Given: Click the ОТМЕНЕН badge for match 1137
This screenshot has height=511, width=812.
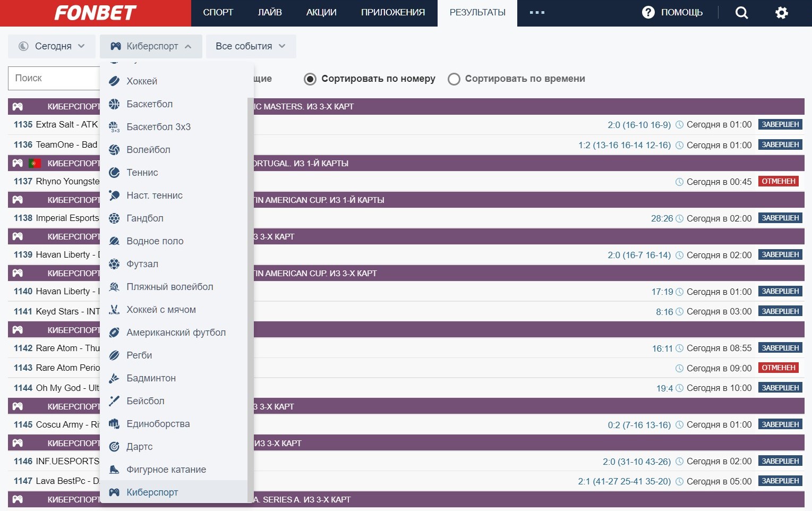Looking at the screenshot, I should (x=779, y=182).
